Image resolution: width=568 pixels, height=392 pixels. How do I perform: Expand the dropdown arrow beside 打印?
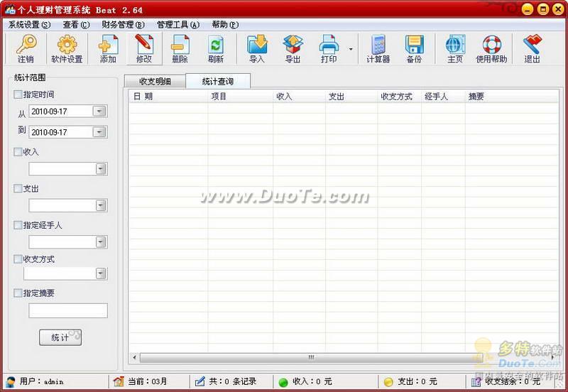351,49
